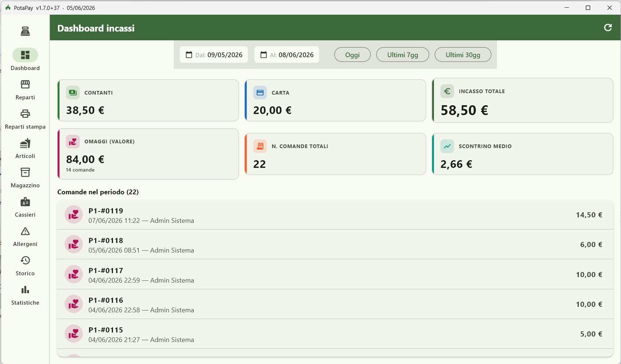Open Magazzino box icon
The image size is (621, 364).
(25, 172)
